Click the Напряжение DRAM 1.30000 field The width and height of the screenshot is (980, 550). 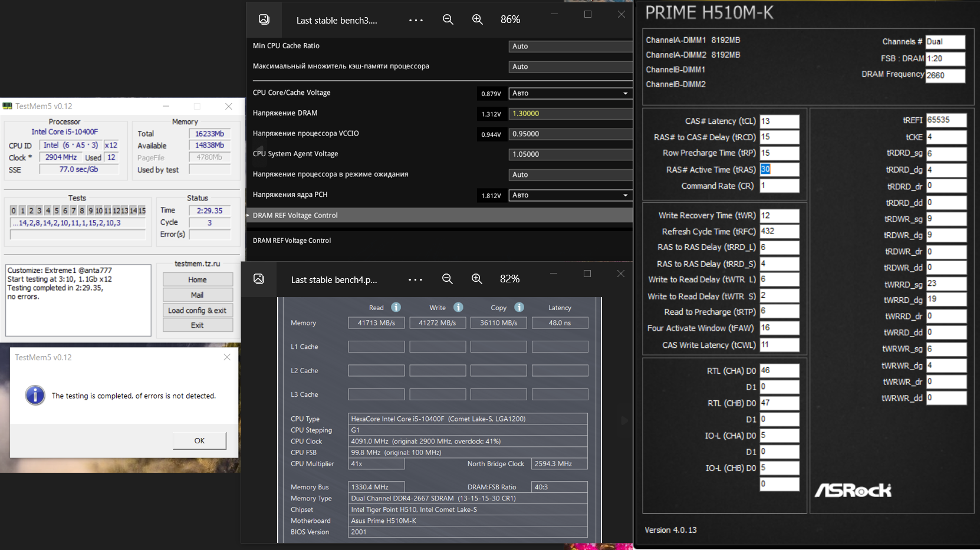[571, 114]
